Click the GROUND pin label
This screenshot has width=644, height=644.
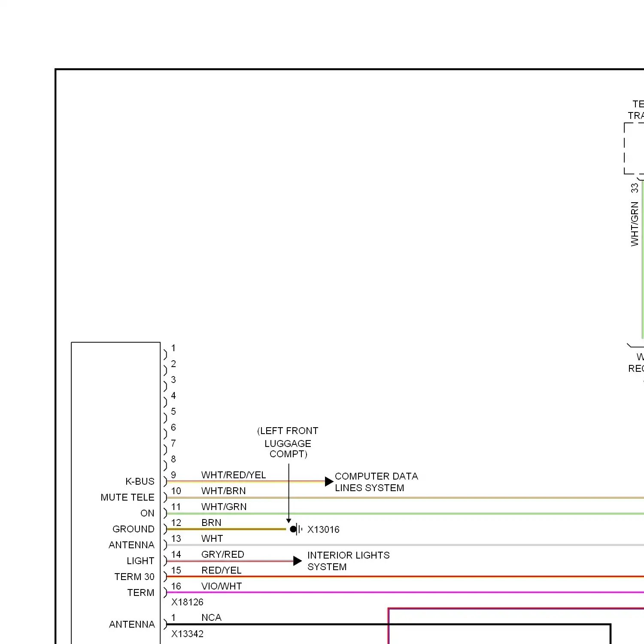coord(134,529)
